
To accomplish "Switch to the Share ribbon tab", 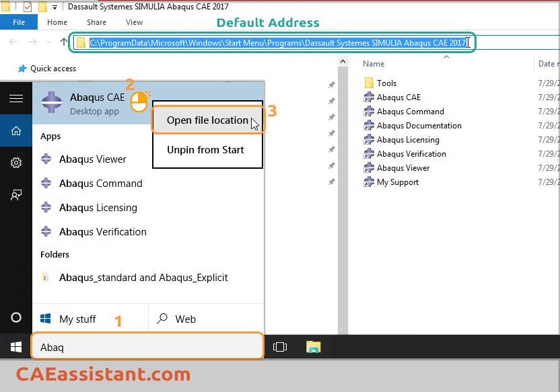I will pos(96,22).
